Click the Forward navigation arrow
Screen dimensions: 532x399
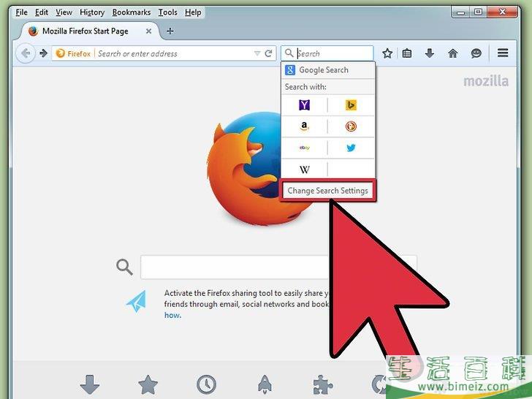[43, 53]
